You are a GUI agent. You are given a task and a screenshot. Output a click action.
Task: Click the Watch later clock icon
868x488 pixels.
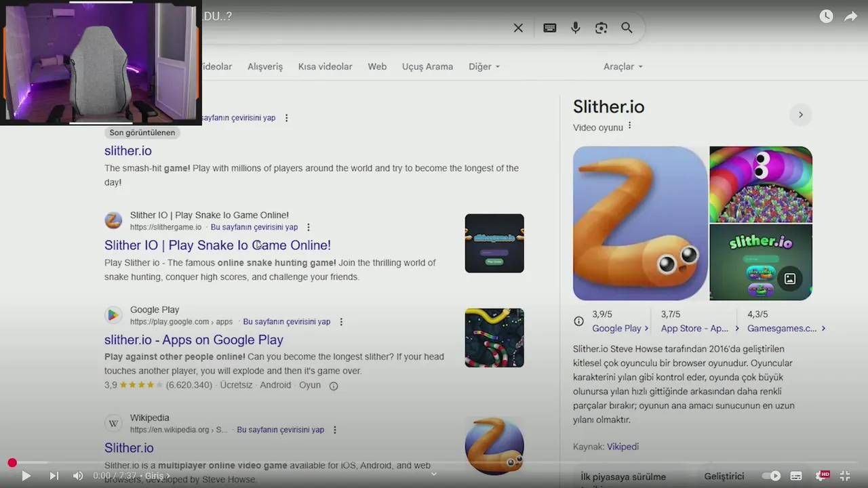(x=826, y=16)
